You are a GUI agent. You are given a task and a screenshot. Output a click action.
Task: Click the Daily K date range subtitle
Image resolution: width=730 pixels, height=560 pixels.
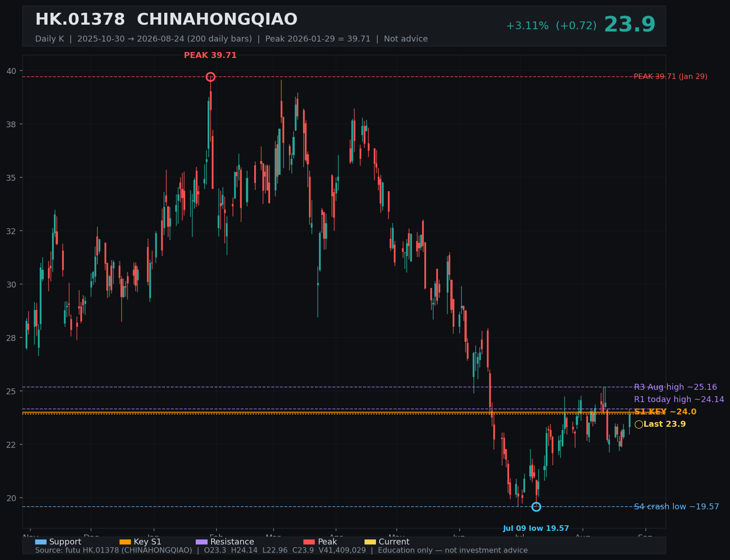click(231, 39)
